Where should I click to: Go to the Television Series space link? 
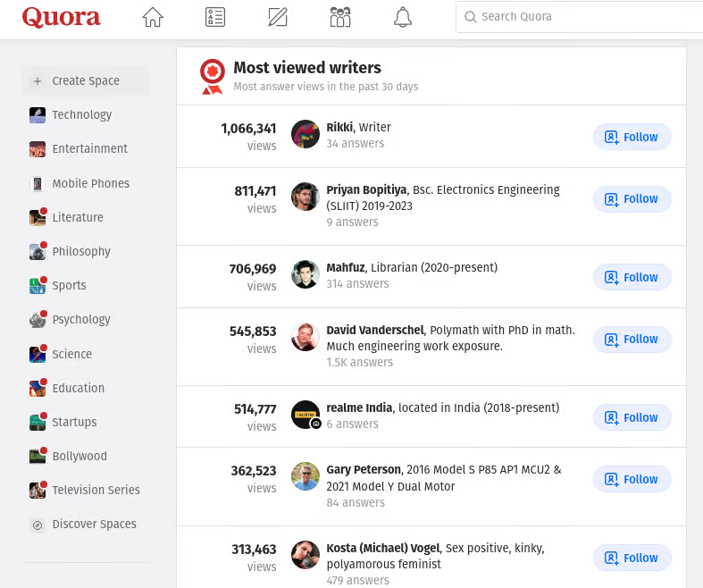pyautogui.click(x=96, y=491)
